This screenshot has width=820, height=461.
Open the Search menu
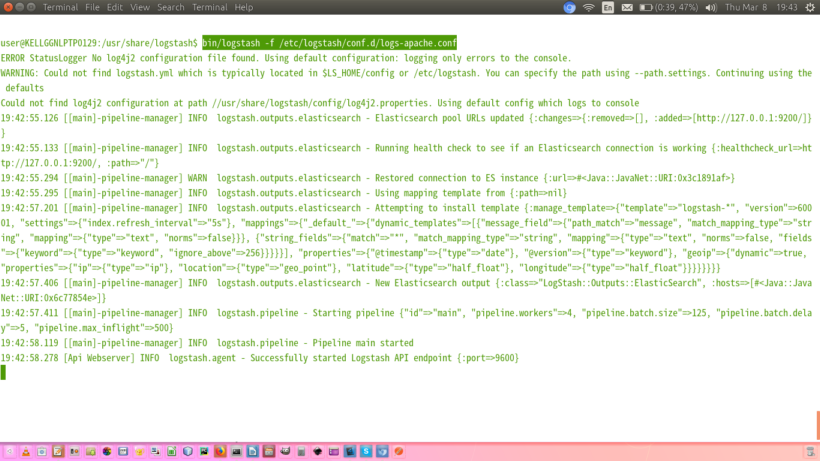[x=171, y=7]
